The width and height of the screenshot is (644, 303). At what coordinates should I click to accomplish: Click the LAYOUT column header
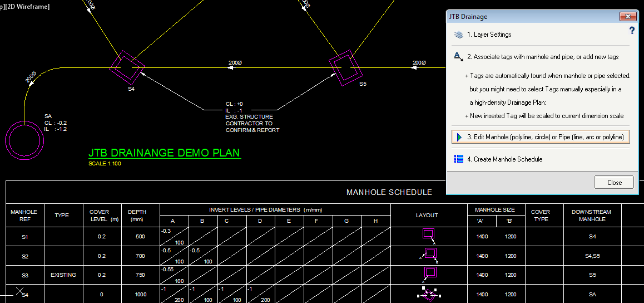click(x=427, y=215)
